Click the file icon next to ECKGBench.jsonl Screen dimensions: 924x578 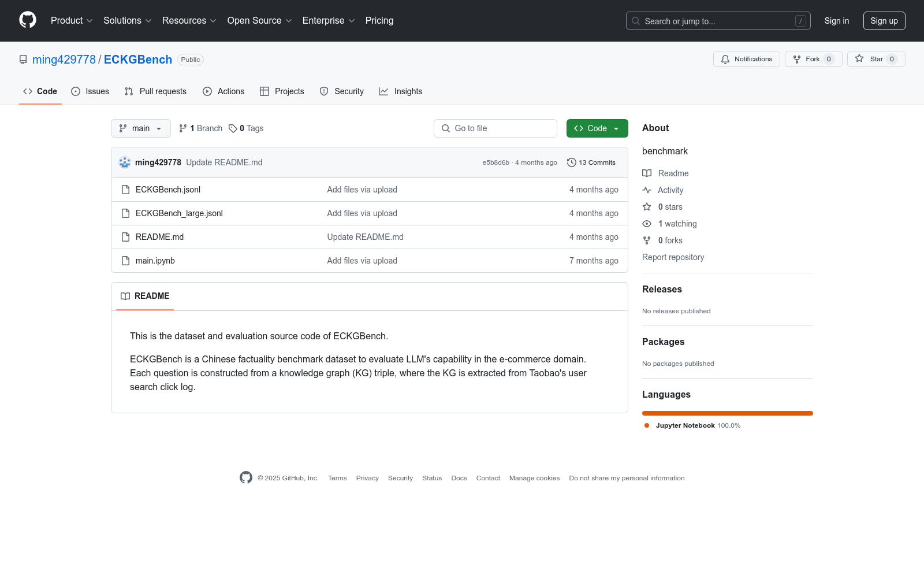125,190
